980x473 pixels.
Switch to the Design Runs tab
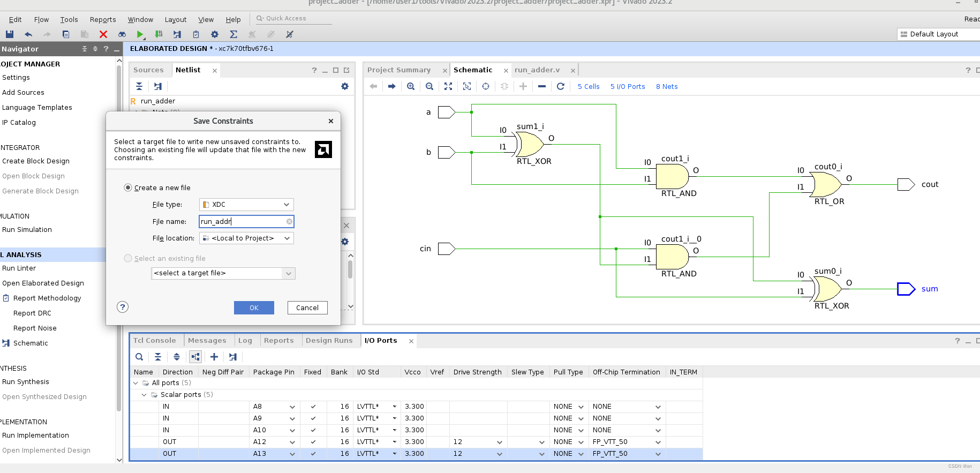tap(329, 341)
